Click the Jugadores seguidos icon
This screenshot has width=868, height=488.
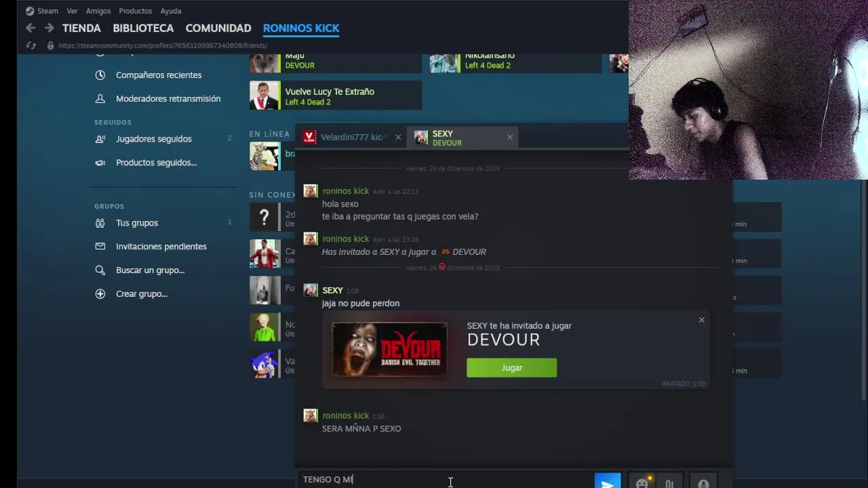point(100,139)
